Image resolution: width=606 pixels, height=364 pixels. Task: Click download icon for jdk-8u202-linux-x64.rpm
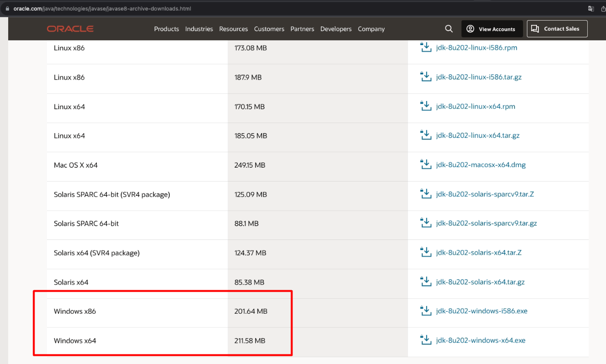click(x=426, y=106)
